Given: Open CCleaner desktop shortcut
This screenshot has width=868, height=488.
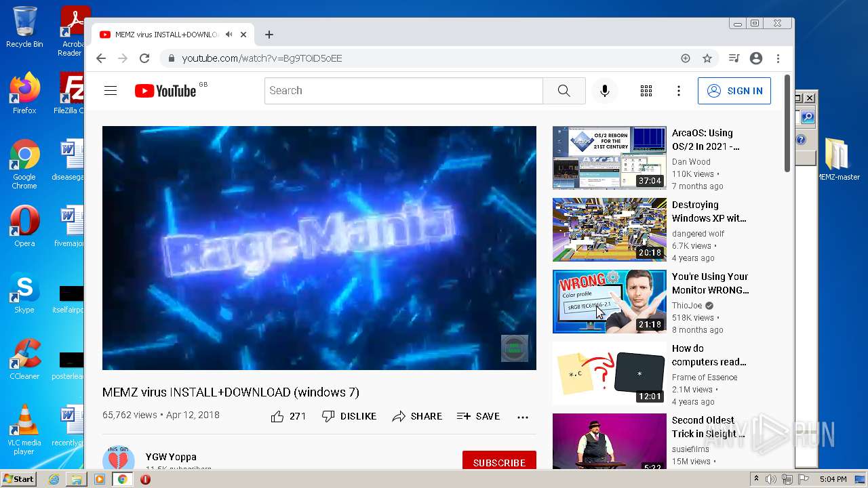Looking at the screenshot, I should click(24, 359).
